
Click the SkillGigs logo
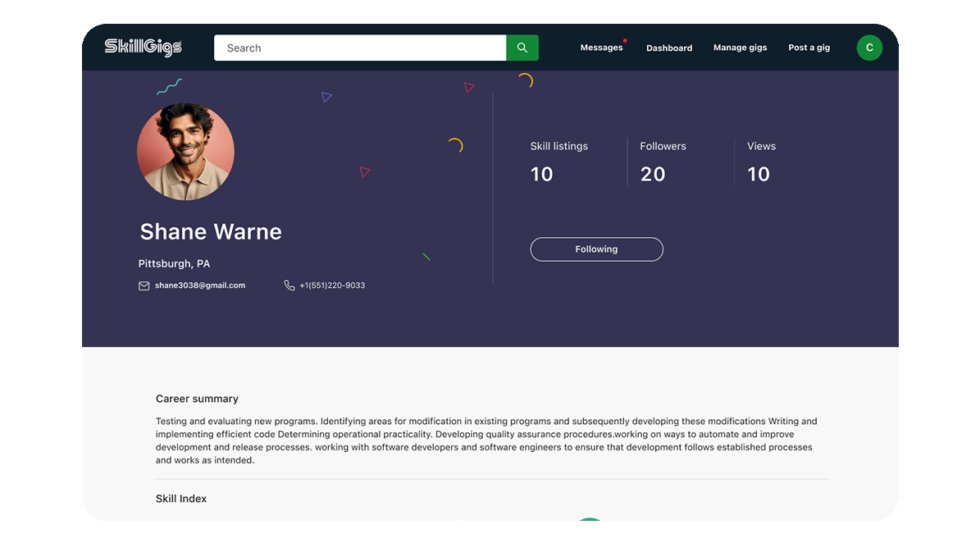143,48
